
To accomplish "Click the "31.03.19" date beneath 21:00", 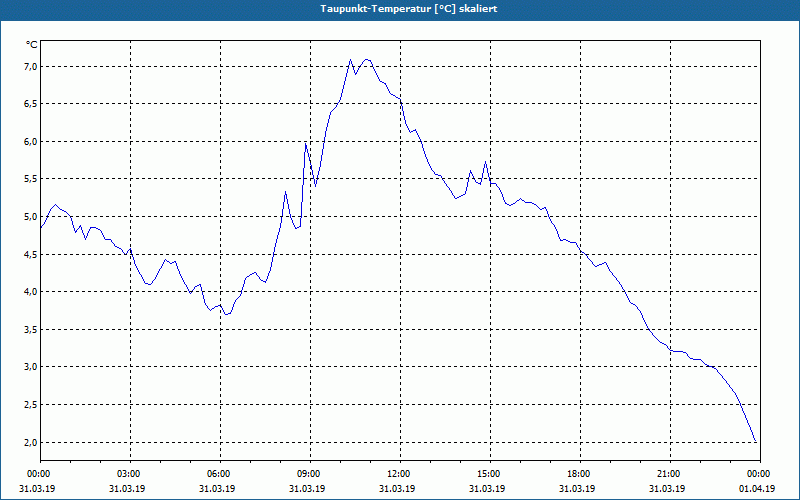I will click(x=667, y=488).
